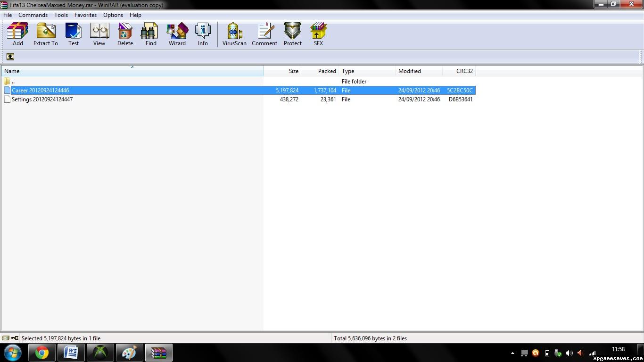Create SFX self-extracting archive
This screenshot has width=644, height=362.
(x=318, y=34)
